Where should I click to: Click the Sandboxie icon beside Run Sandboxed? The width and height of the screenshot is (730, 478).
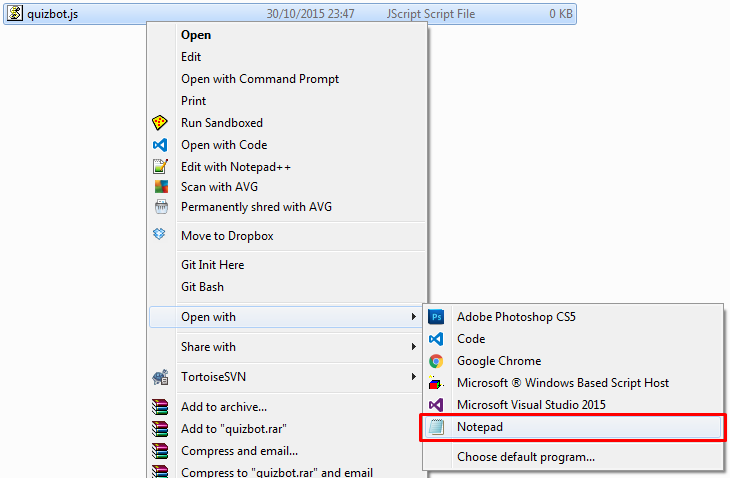pos(160,123)
